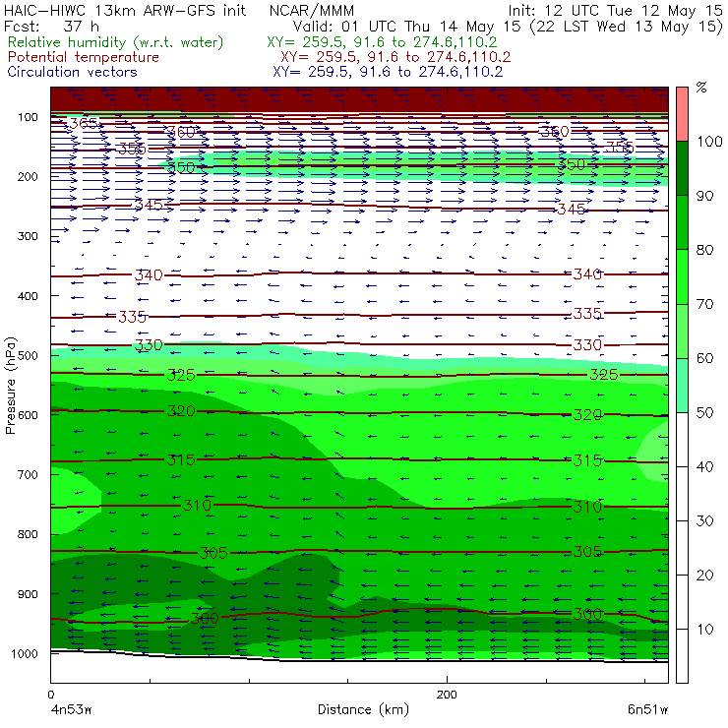Click the 200 distance axis tick label
This screenshot has width=728, height=728.
pyautogui.click(x=447, y=695)
